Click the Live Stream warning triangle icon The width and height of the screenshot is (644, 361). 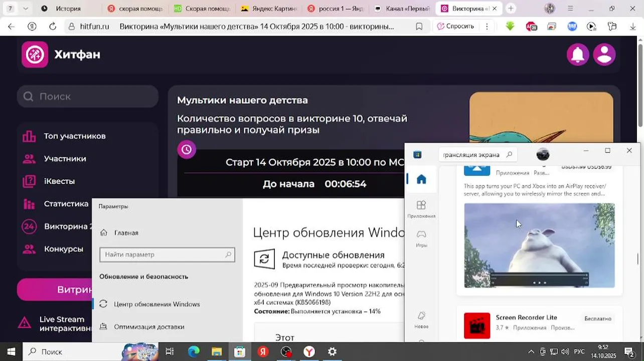coord(24,322)
